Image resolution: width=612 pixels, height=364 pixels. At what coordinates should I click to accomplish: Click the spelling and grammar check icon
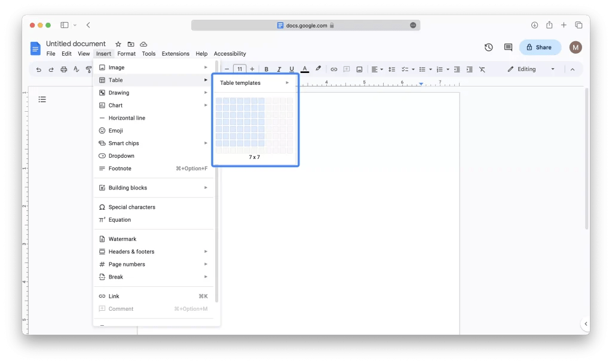point(76,69)
